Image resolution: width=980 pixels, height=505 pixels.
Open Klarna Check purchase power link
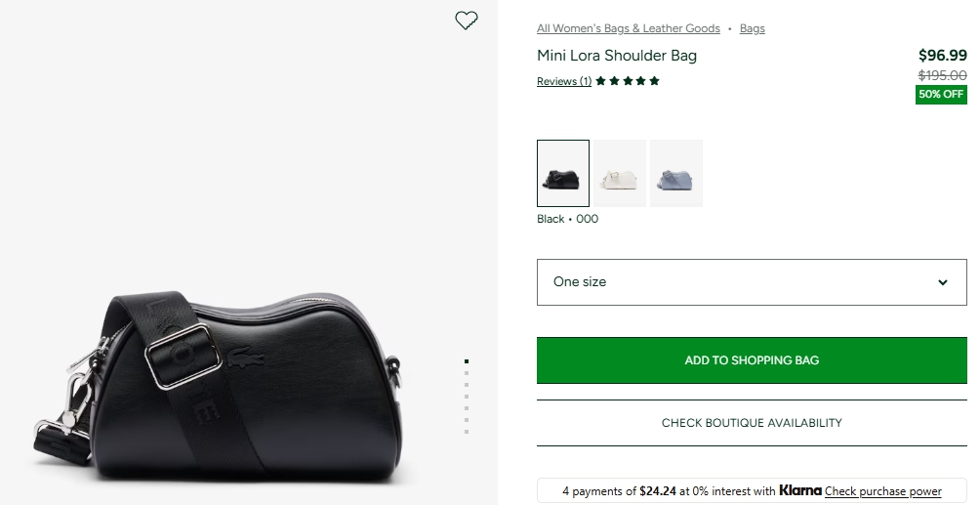click(x=882, y=491)
